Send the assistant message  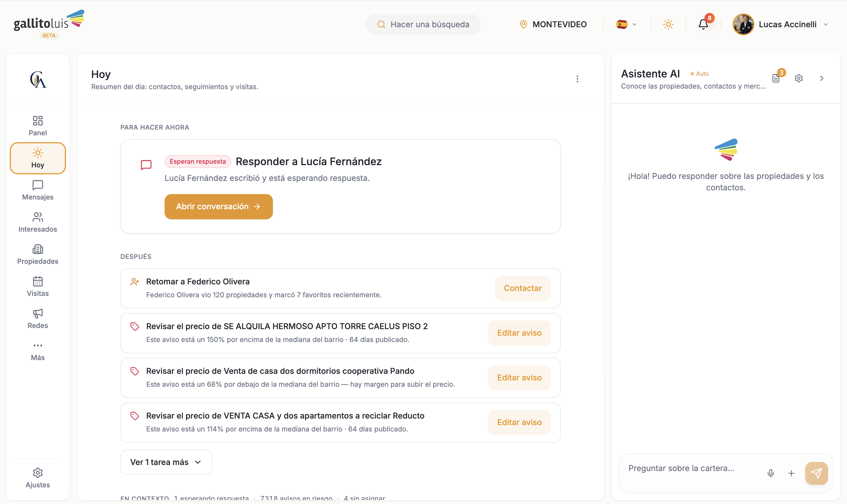(816, 473)
